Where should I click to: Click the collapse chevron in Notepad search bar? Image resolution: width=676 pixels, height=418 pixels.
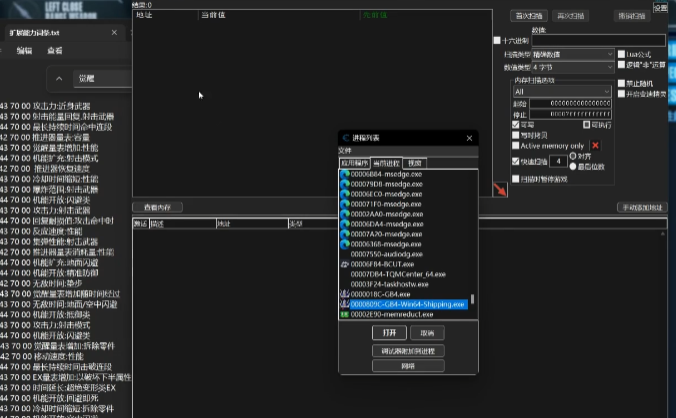pos(61,78)
